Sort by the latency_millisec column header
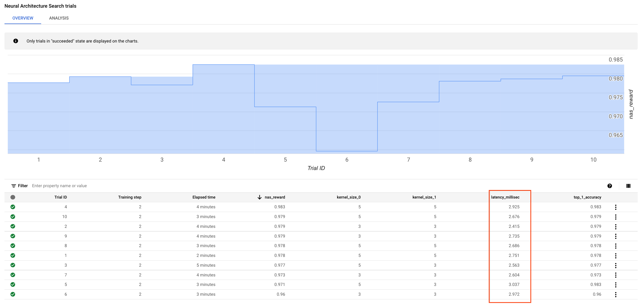 [x=505, y=197]
